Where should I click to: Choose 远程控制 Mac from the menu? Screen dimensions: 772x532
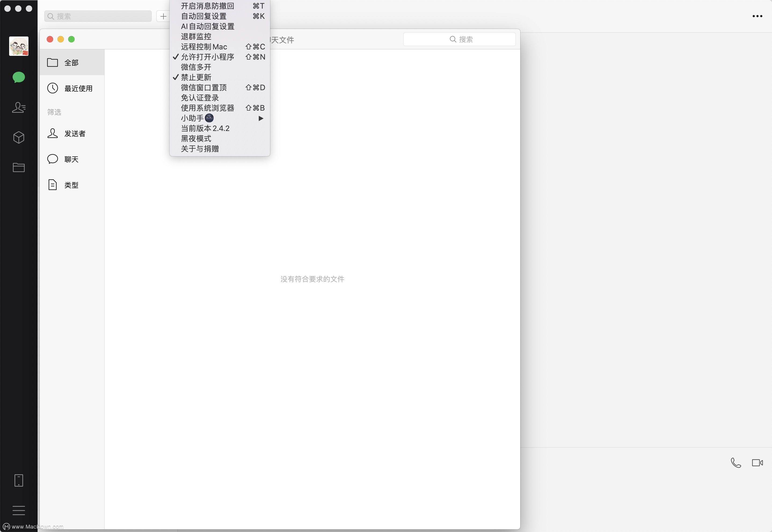(x=204, y=47)
